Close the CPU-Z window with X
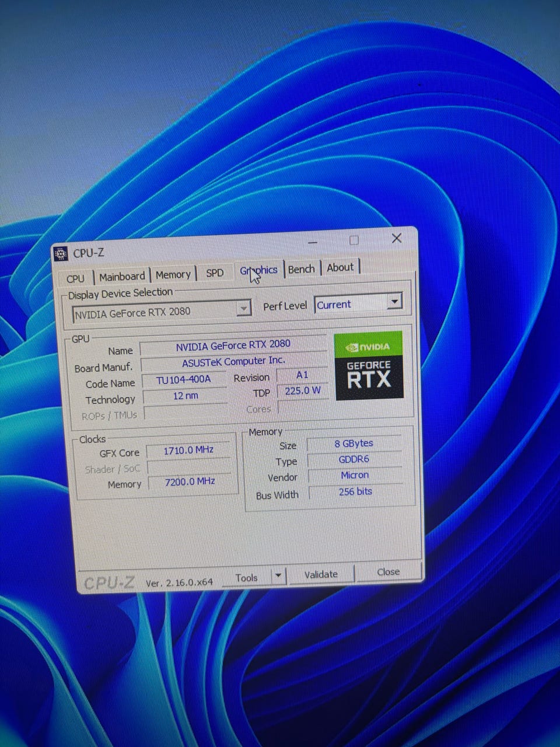 (x=397, y=238)
